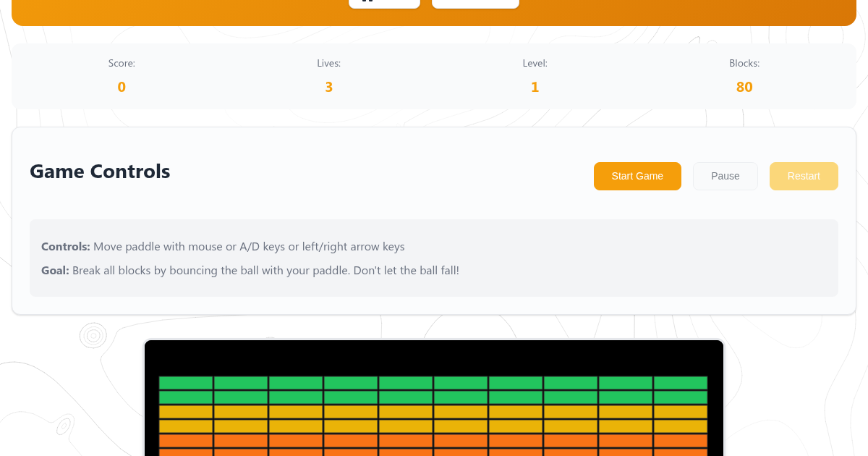Click the Level number 1
The height and width of the screenshot is (456, 868).
pyautogui.click(x=535, y=87)
